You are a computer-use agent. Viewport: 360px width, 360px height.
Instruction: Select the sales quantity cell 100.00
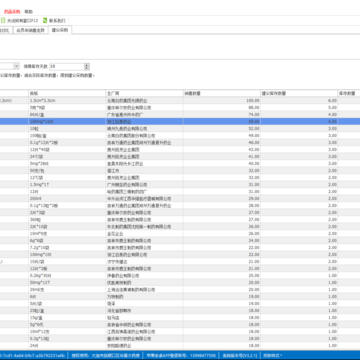[x=222, y=100]
